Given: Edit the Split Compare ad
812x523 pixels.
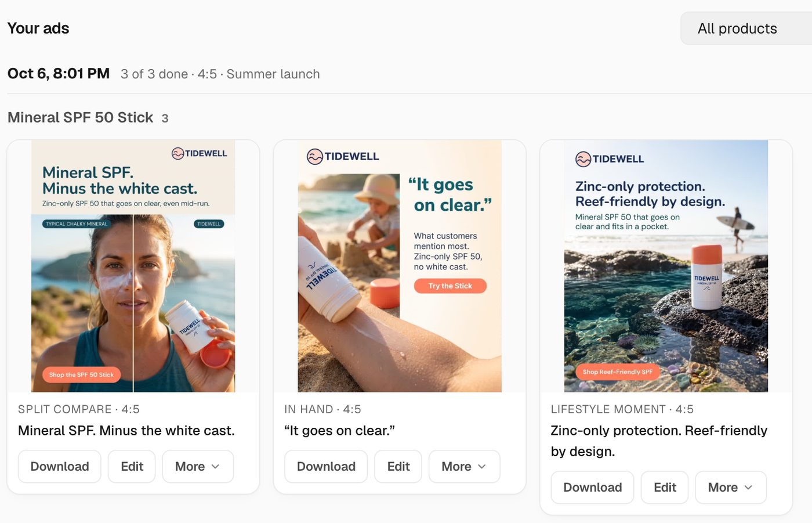Looking at the screenshot, I should [x=132, y=466].
